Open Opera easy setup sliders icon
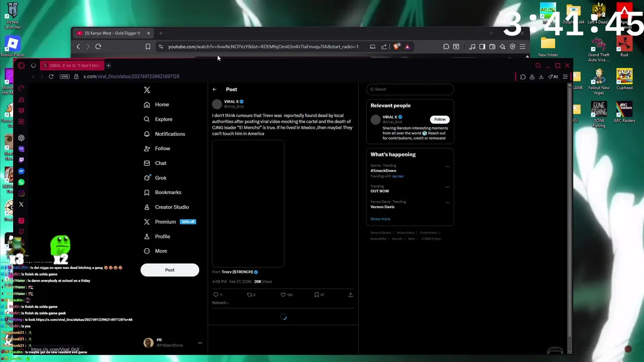Screen dimensions: 644x362 click(x=565, y=77)
